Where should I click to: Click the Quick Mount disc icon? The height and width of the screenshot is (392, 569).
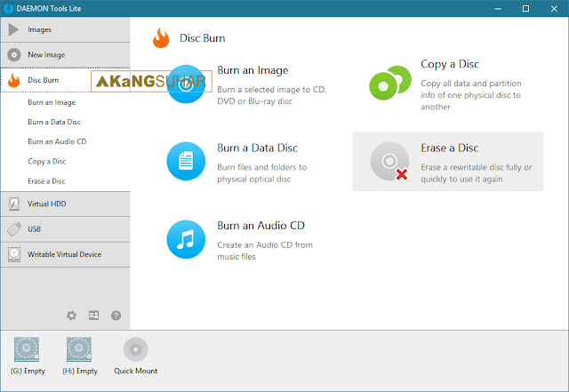click(x=136, y=349)
